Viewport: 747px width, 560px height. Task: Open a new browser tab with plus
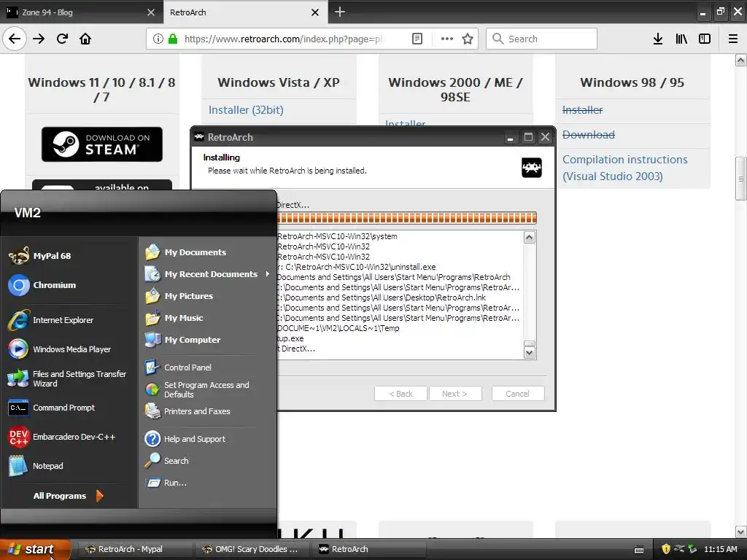(340, 12)
